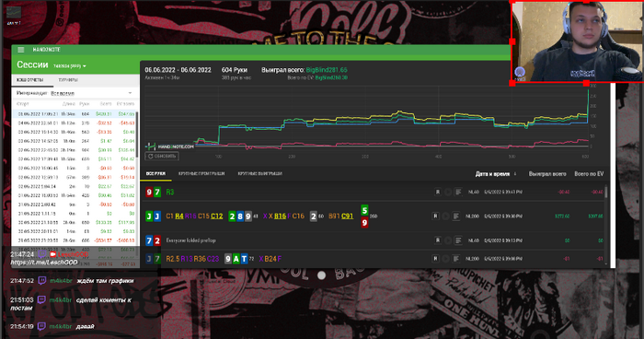The image size is (644, 339).
Task: Open the player selector dropdown next to Сессии
Action: pos(69,65)
